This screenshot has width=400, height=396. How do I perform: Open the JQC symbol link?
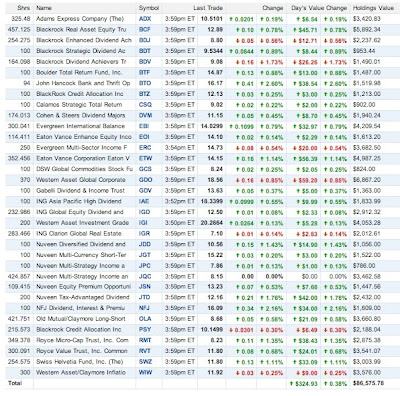(x=145, y=276)
